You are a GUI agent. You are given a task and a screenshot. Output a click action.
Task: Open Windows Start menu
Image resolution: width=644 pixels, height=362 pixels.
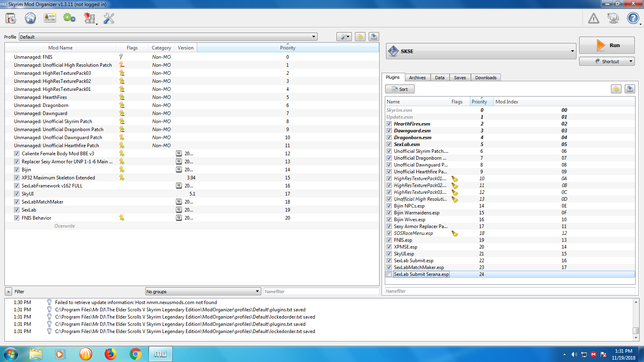point(11,354)
